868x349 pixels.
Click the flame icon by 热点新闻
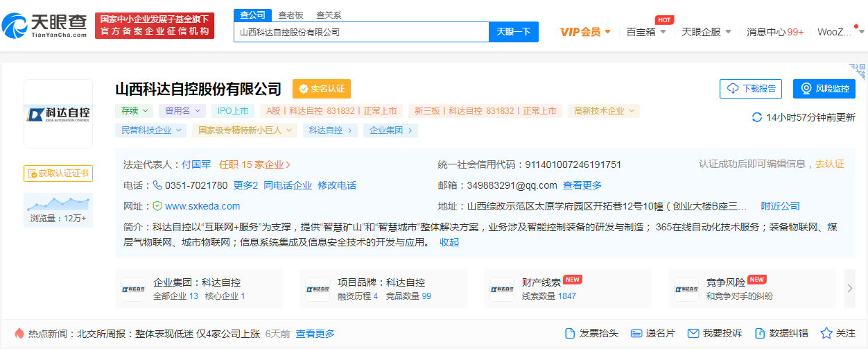coord(19,334)
